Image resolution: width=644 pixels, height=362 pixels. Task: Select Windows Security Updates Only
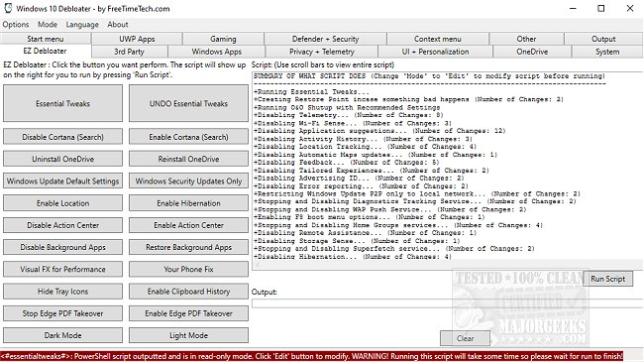point(188,181)
